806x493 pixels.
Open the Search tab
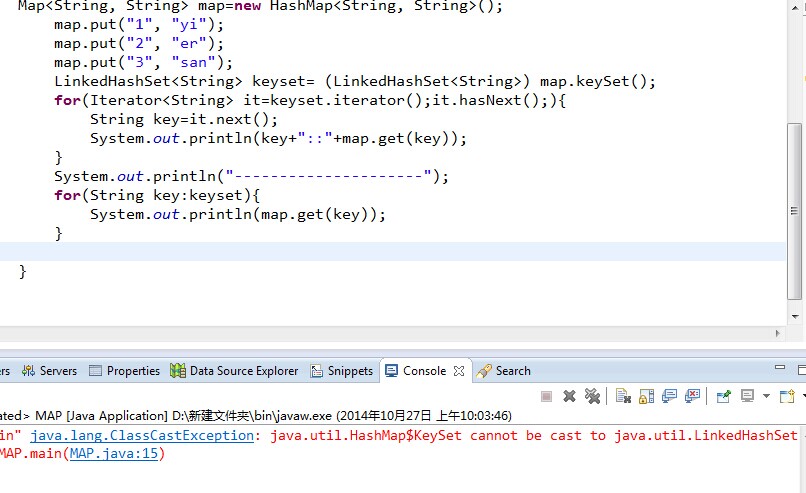click(x=504, y=371)
